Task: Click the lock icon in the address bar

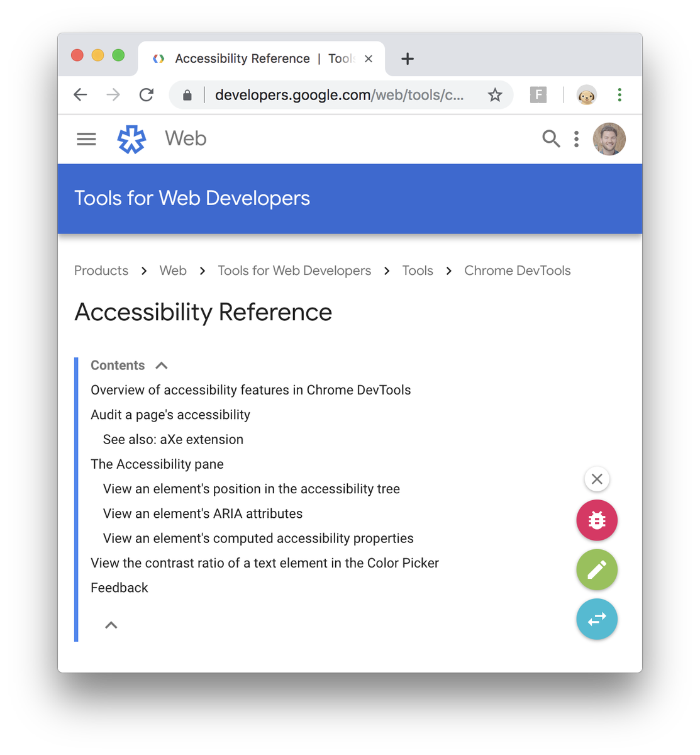Action: tap(187, 95)
